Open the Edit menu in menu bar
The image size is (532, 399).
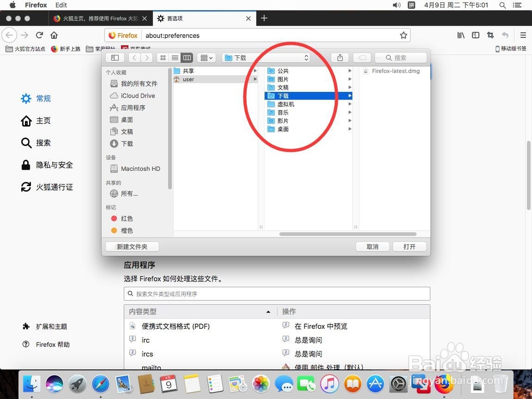click(61, 5)
